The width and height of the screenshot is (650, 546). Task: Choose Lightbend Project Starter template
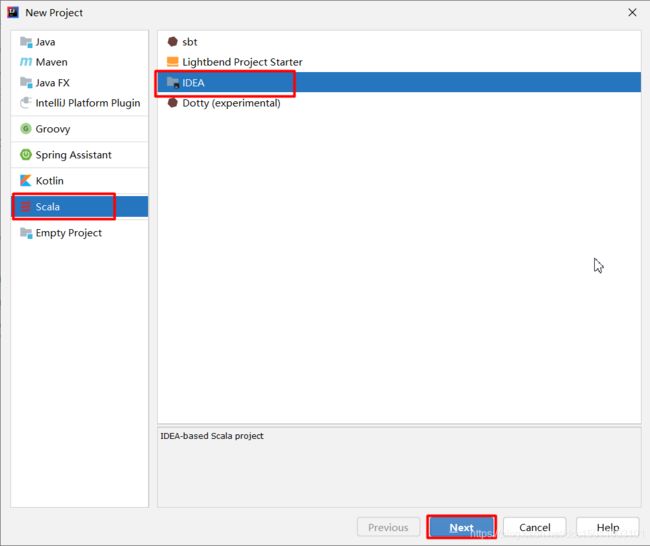[x=399, y=62]
